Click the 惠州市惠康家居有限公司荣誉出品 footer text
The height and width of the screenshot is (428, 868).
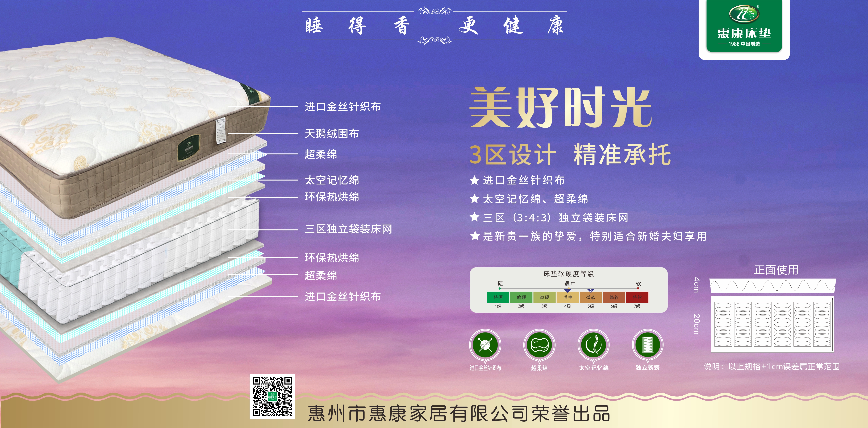[x=459, y=413]
